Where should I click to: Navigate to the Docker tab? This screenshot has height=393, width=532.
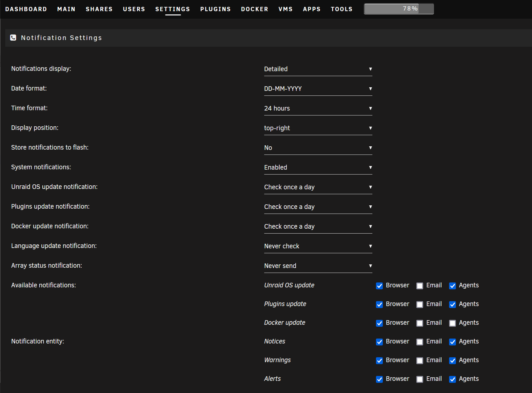255,9
